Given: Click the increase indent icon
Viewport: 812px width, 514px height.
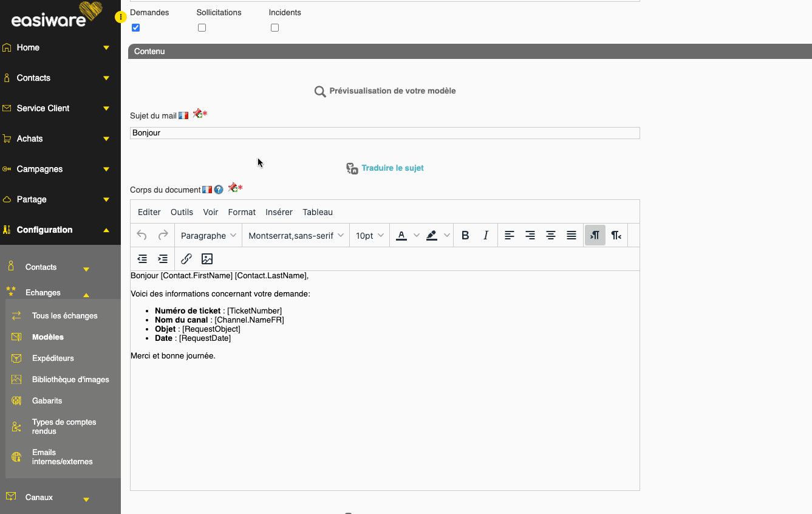Looking at the screenshot, I should click(163, 259).
